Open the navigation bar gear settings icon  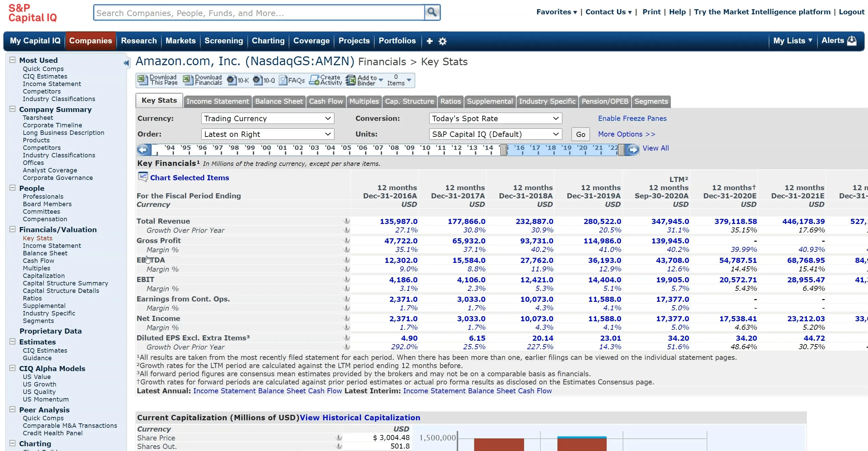[x=443, y=41]
